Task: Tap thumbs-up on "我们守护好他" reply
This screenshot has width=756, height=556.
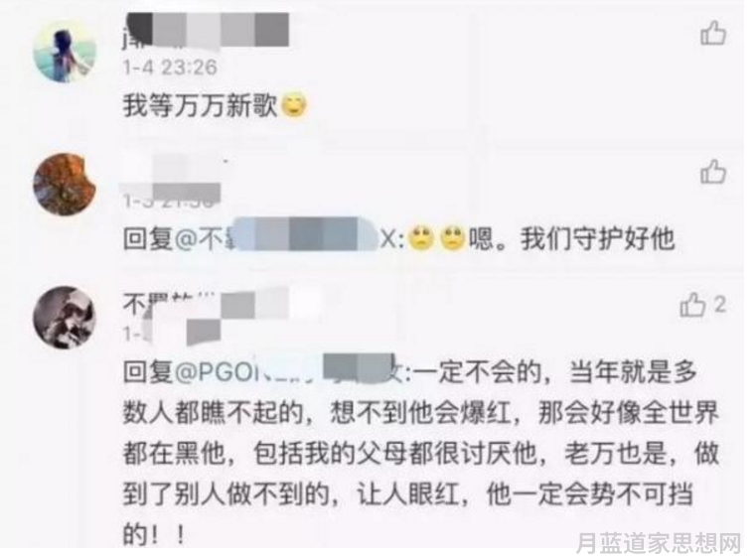Action: pos(713,172)
